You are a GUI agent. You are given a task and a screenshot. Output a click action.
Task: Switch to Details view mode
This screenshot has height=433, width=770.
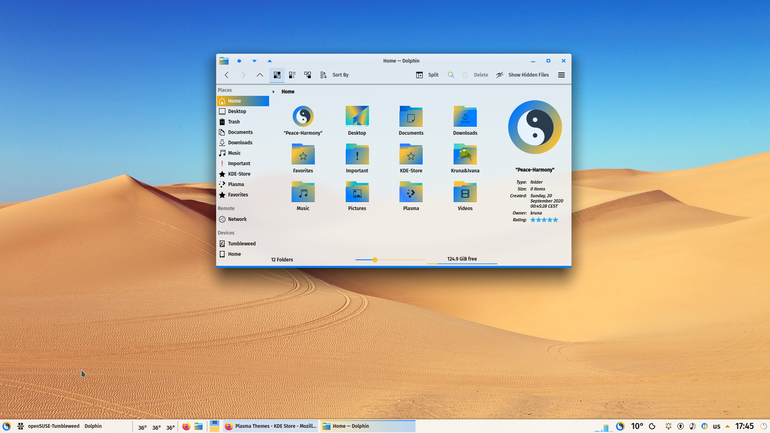[x=307, y=75]
